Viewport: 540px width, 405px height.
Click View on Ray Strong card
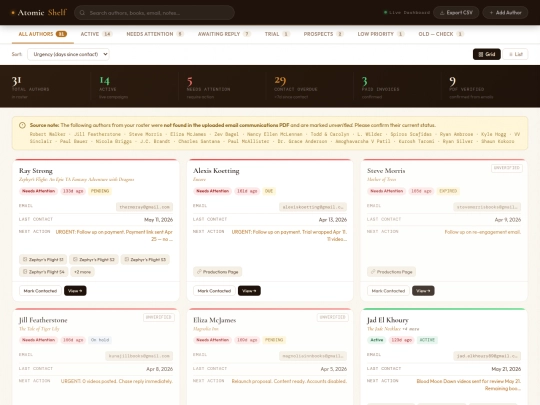coord(75,291)
